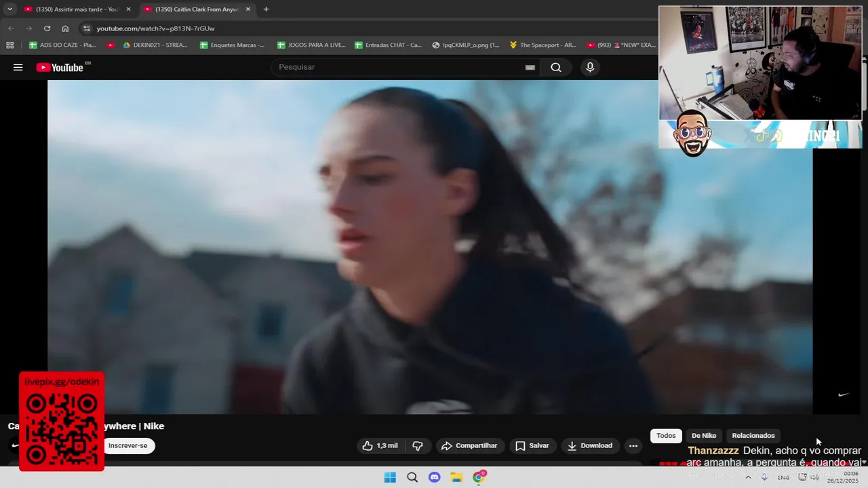This screenshot has height=488, width=868.
Task: Open Entradas CHAT bookmark
Action: (x=388, y=45)
